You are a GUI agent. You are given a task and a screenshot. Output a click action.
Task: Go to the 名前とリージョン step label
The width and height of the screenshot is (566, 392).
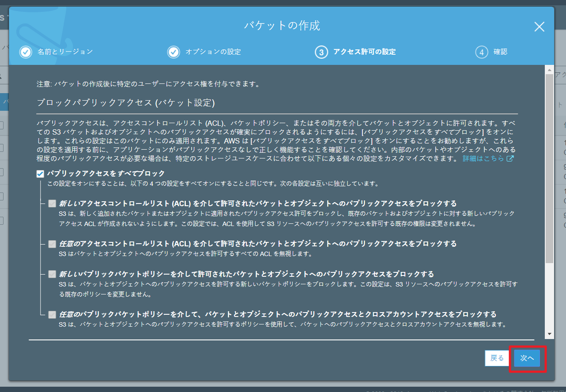click(65, 52)
